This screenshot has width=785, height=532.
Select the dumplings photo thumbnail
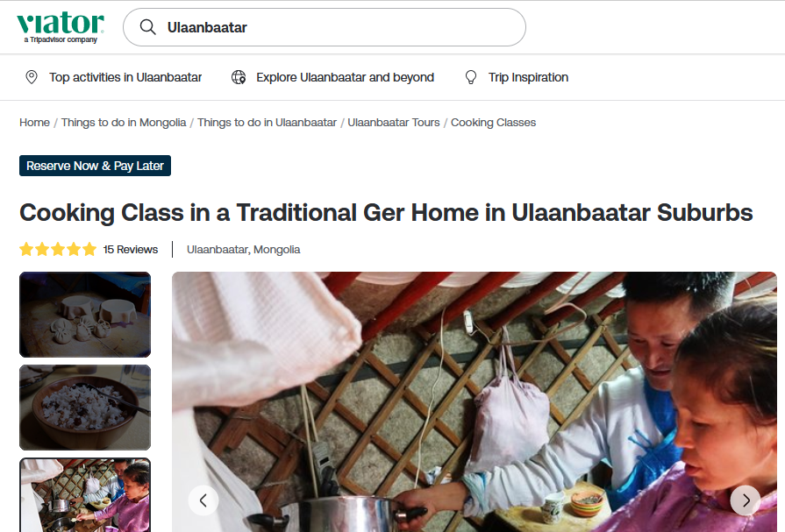tap(85, 315)
